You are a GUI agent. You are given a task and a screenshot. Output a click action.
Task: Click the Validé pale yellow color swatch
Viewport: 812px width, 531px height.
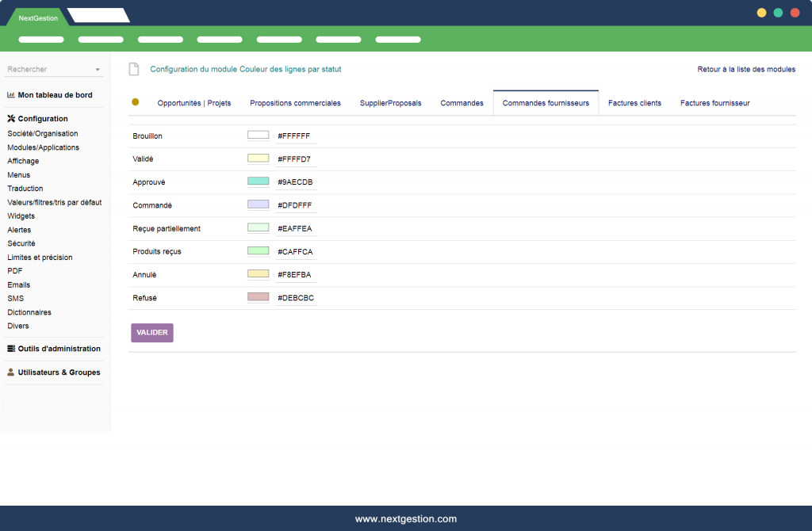tap(259, 159)
